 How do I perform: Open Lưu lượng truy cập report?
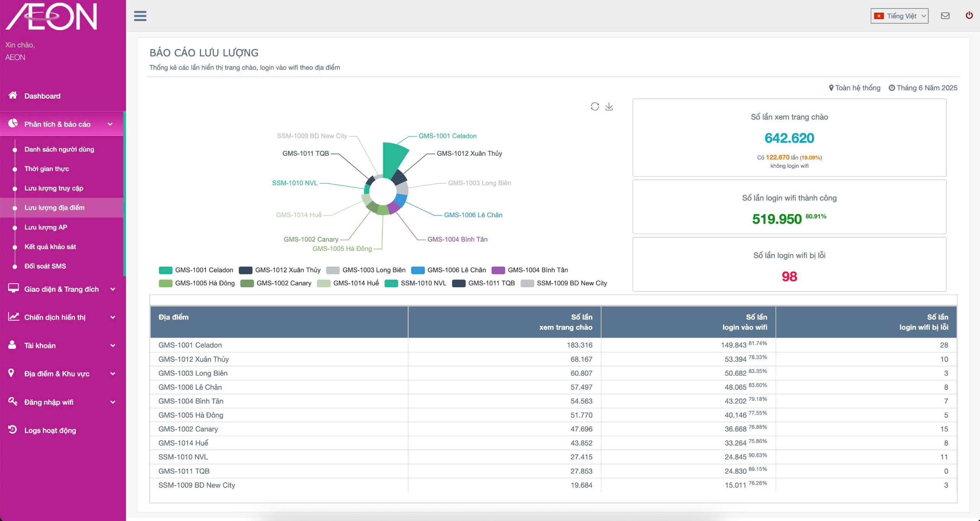pyautogui.click(x=54, y=188)
